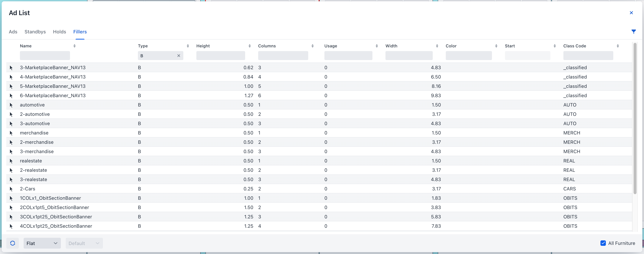Open the Flat view dropdown

click(42, 243)
